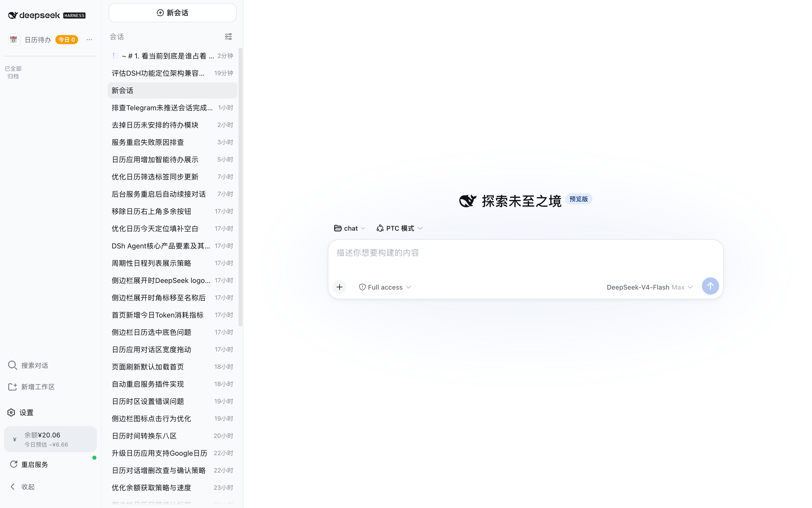Click the HARNESS badge
The width and height of the screenshot is (812, 508).
pyautogui.click(x=75, y=15)
